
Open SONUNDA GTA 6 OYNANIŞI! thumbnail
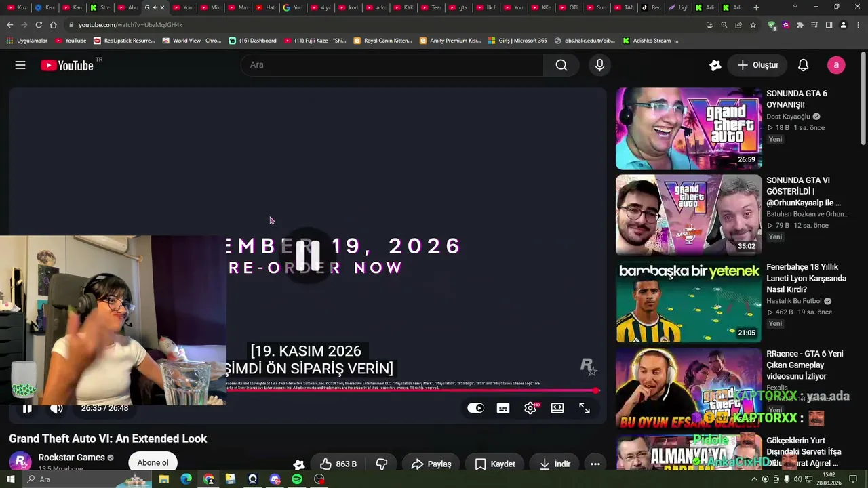click(689, 128)
